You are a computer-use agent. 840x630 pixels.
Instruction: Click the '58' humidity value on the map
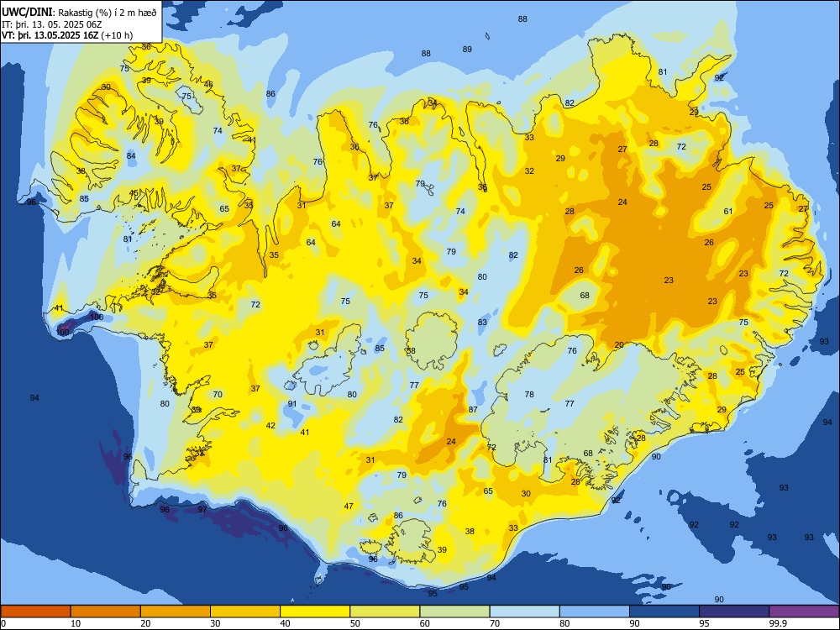[x=411, y=351]
